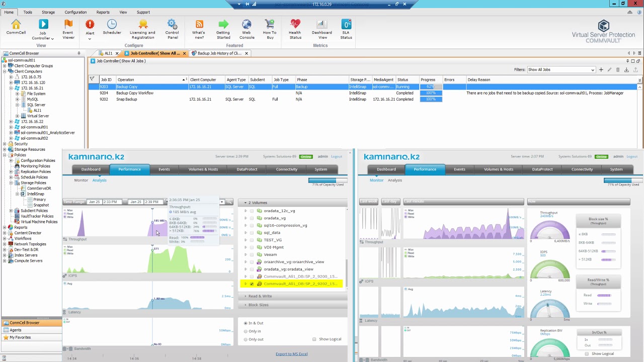
Task: Click progress bar of job 9203
Action: [431, 86]
